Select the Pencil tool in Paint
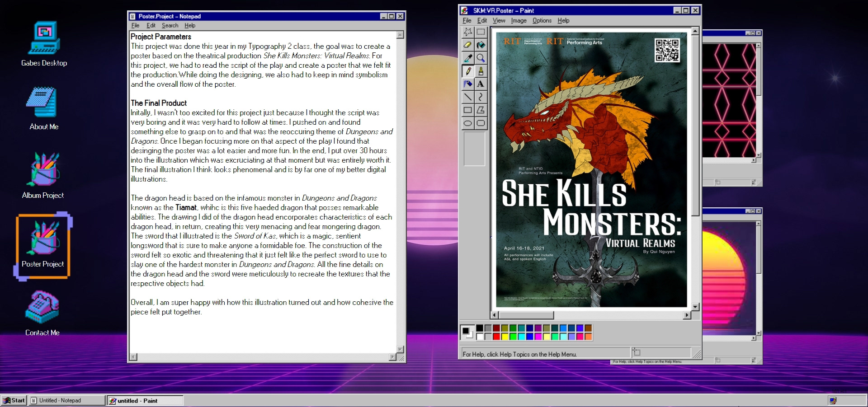The height and width of the screenshot is (407, 868). pyautogui.click(x=468, y=71)
